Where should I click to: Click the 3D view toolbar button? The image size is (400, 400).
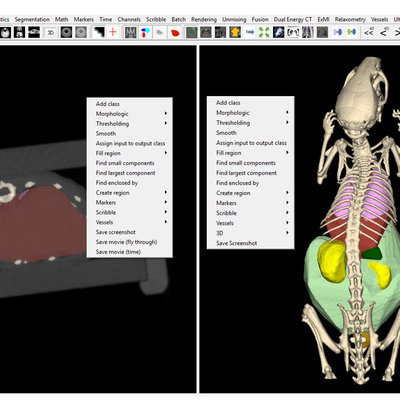(x=51, y=33)
